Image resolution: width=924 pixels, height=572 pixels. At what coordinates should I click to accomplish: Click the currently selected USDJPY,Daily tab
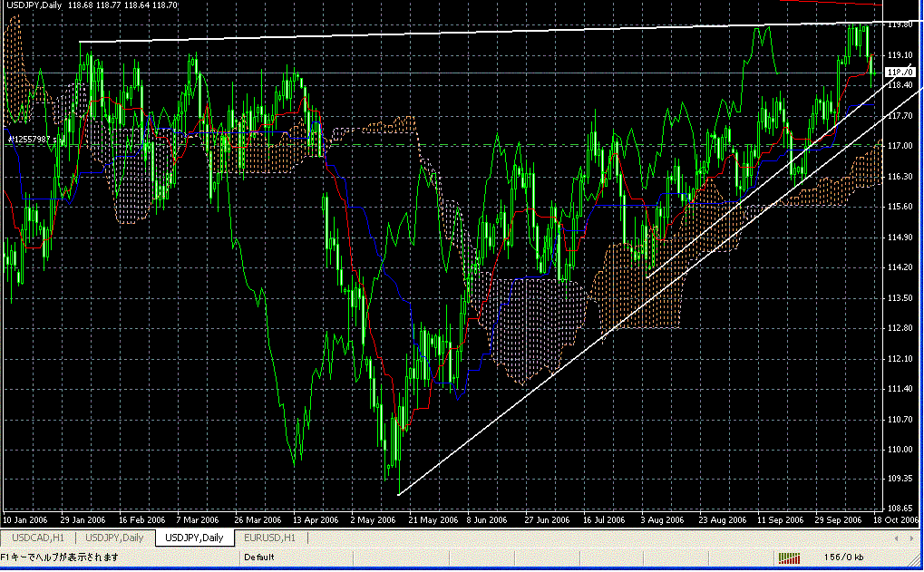pos(194,538)
